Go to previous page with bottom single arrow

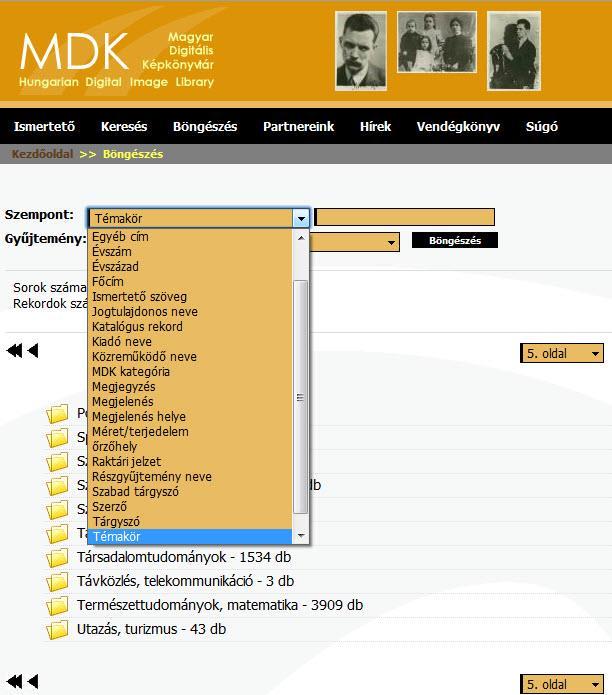coord(33,681)
